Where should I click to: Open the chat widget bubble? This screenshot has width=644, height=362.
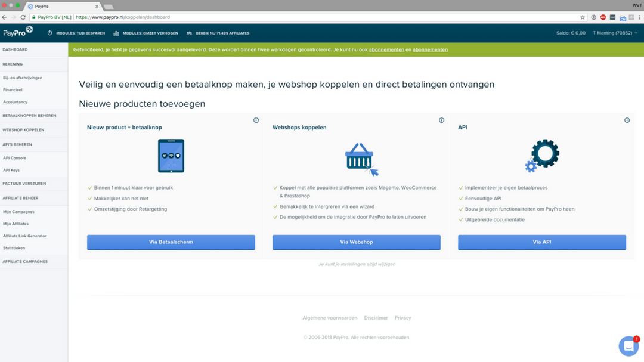tap(628, 346)
